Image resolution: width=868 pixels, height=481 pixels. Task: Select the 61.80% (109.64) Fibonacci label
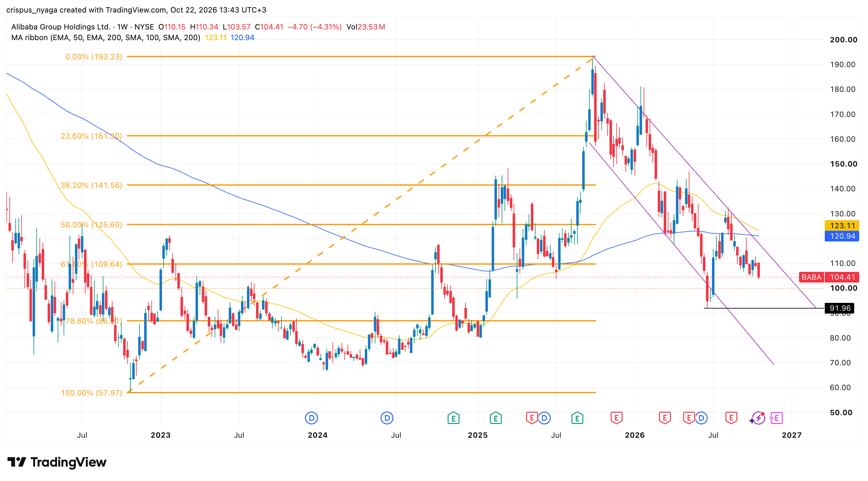tap(91, 264)
